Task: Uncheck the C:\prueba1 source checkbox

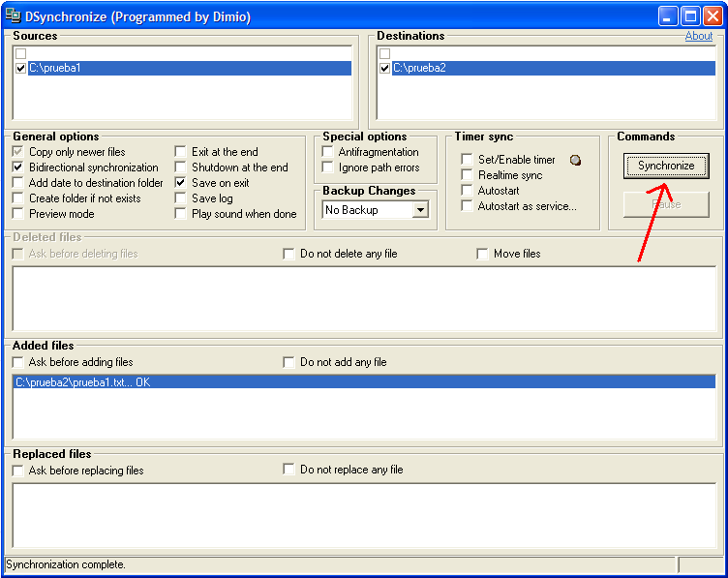Action: click(21, 68)
